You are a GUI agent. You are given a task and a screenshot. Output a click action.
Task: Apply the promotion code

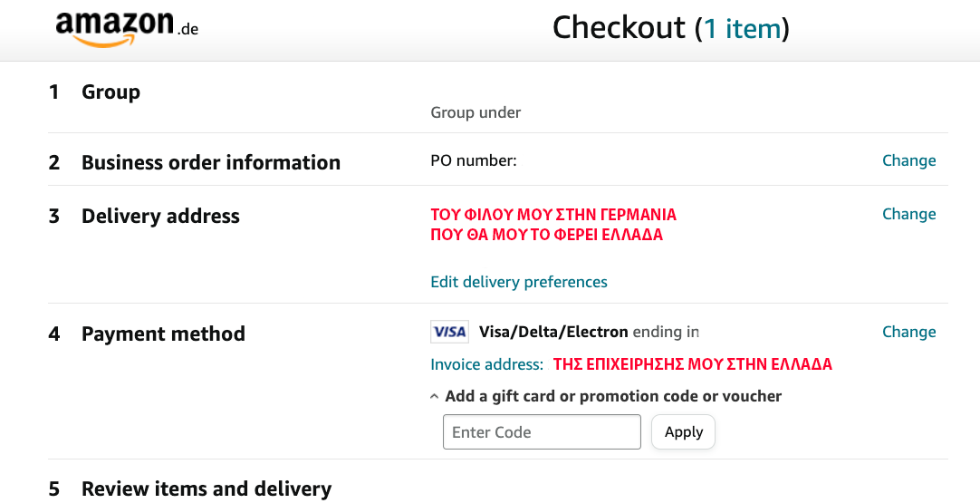click(x=683, y=431)
